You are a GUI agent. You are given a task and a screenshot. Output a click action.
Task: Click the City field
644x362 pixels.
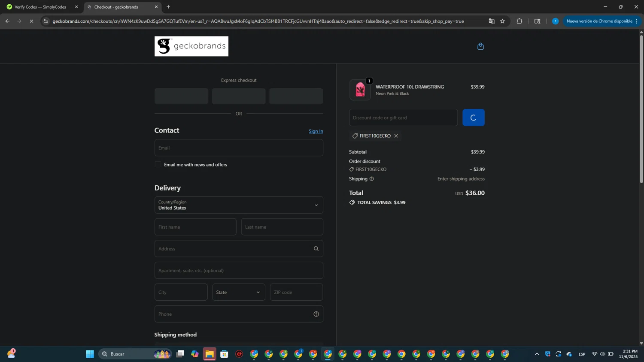(181, 292)
